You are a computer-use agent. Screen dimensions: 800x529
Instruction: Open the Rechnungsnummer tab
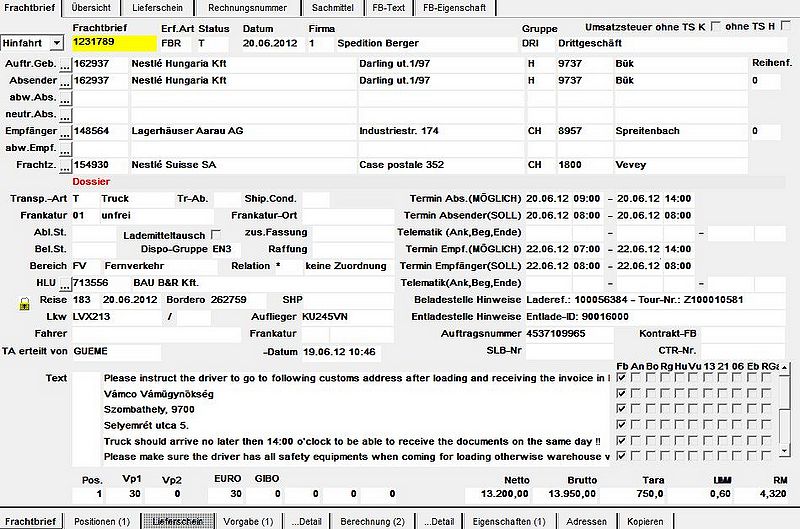pyautogui.click(x=247, y=8)
